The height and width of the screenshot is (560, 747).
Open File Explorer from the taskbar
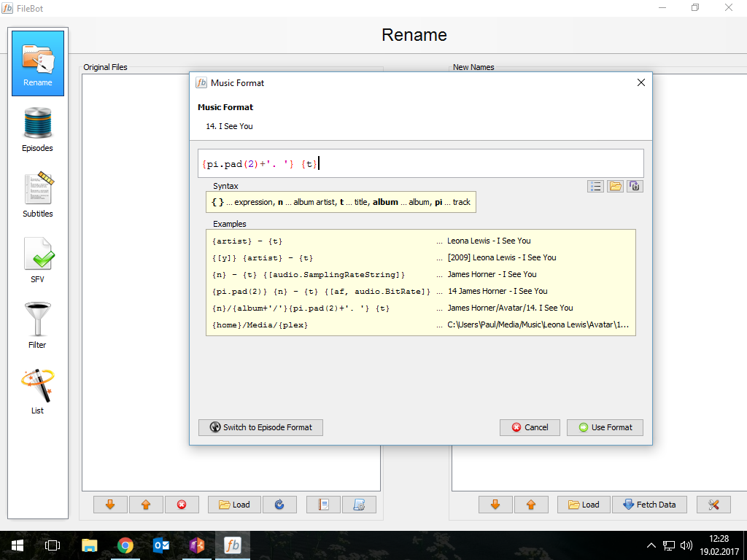(89, 545)
